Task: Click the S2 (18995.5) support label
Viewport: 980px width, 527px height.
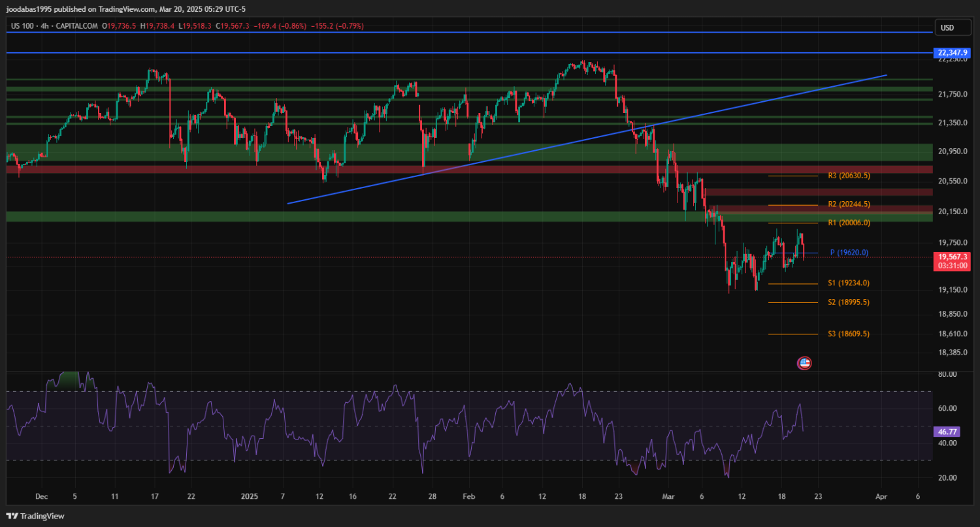Action: tap(849, 302)
